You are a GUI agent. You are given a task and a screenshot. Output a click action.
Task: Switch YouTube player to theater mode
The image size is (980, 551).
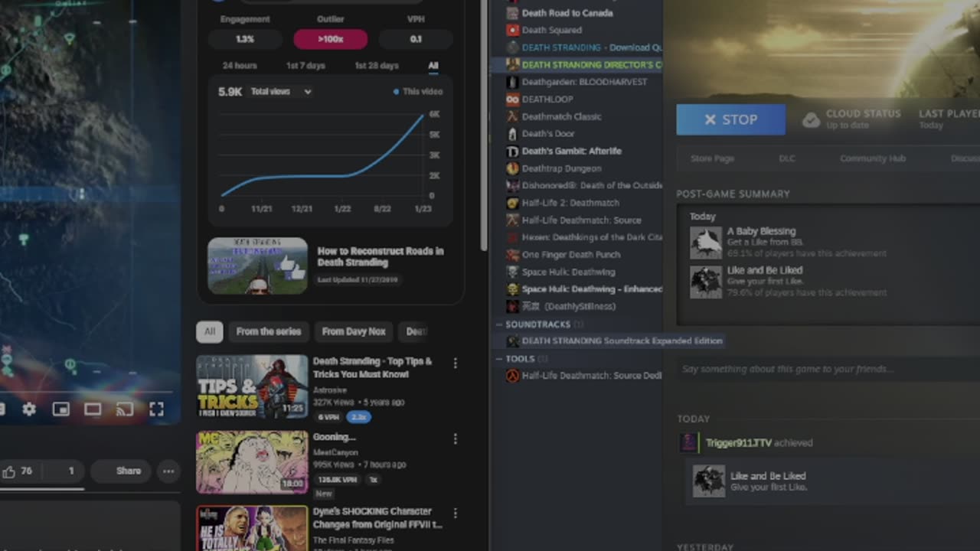tap(93, 409)
